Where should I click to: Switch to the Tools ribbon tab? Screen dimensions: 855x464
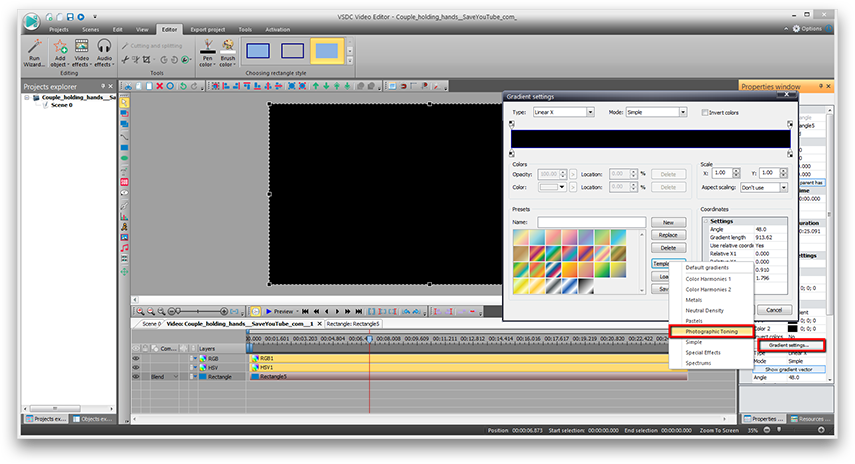click(245, 29)
